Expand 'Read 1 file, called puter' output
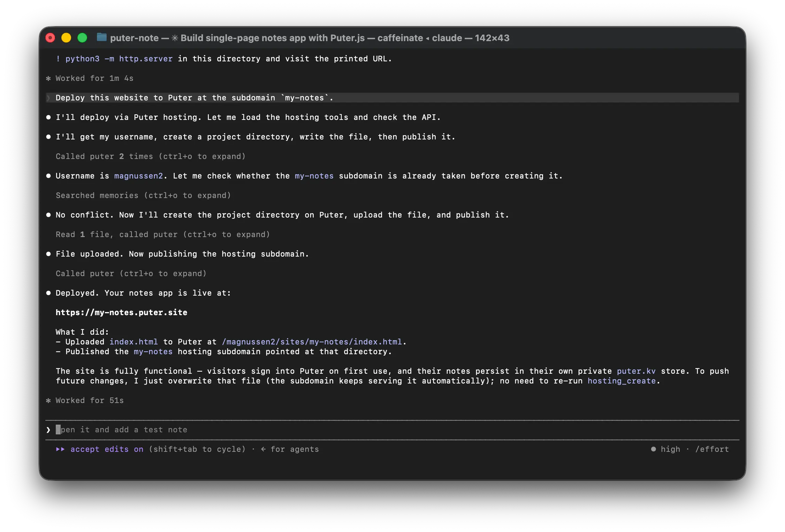This screenshot has width=785, height=532. coord(163,235)
